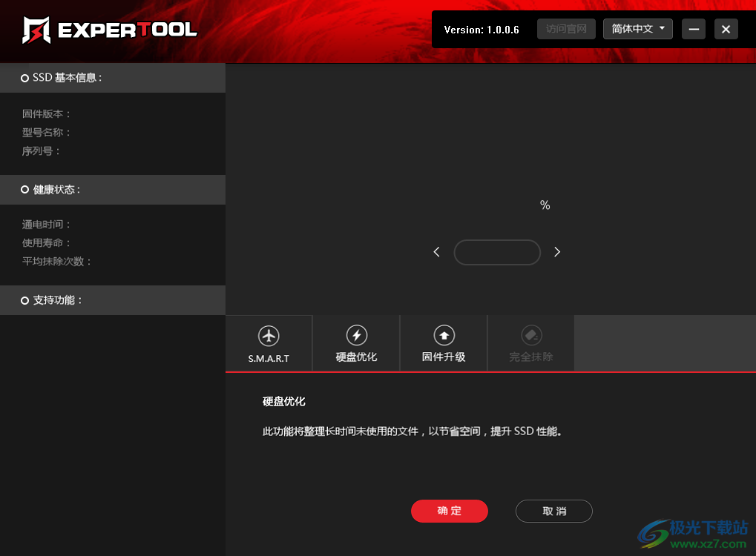756x556 pixels.
Task: Minimize the ExperTool window
Action: point(694,29)
